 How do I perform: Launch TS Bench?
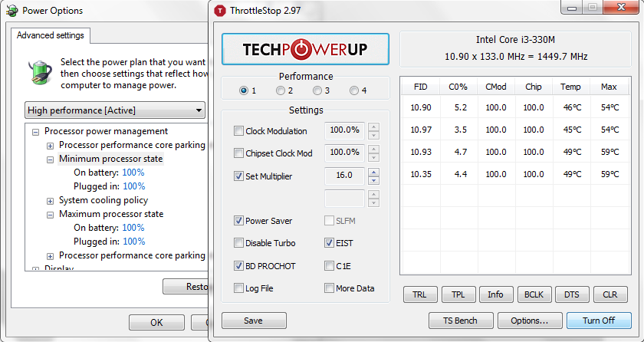click(x=461, y=321)
